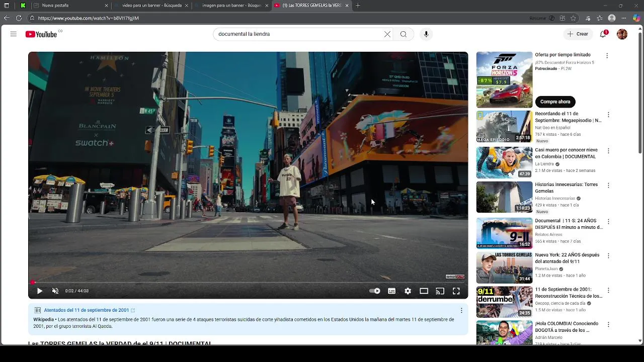Open browser settings and more ellipsis
This screenshot has width=644, height=362.
coord(625,18)
